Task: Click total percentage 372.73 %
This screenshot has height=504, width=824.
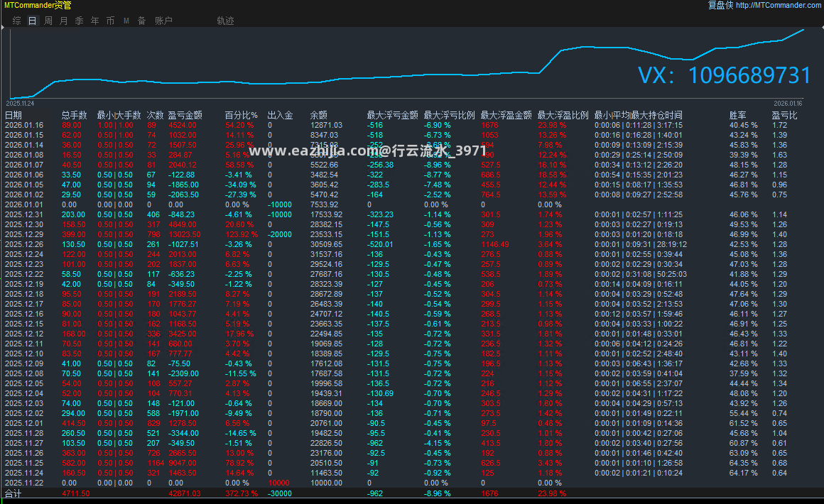Action: (x=242, y=494)
